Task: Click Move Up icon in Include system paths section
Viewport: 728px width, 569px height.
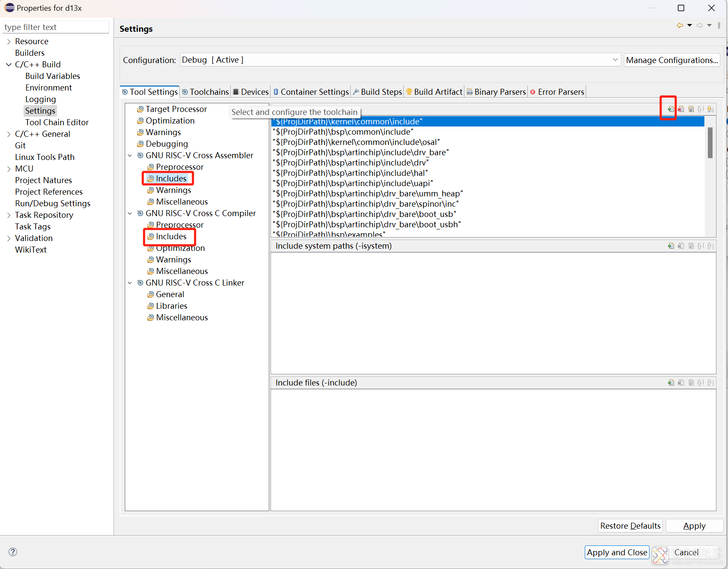Action: pyautogui.click(x=701, y=246)
